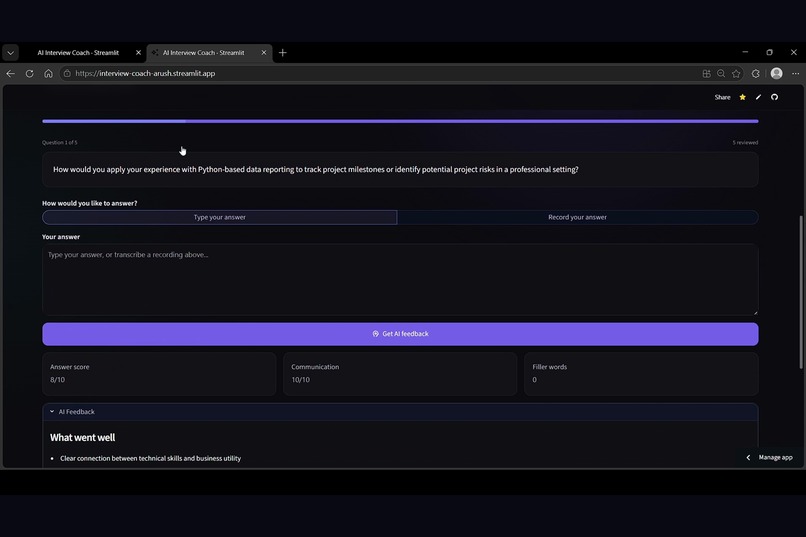Open browser extensions icon
Image resolution: width=806 pixels, height=537 pixels.
[756, 73]
